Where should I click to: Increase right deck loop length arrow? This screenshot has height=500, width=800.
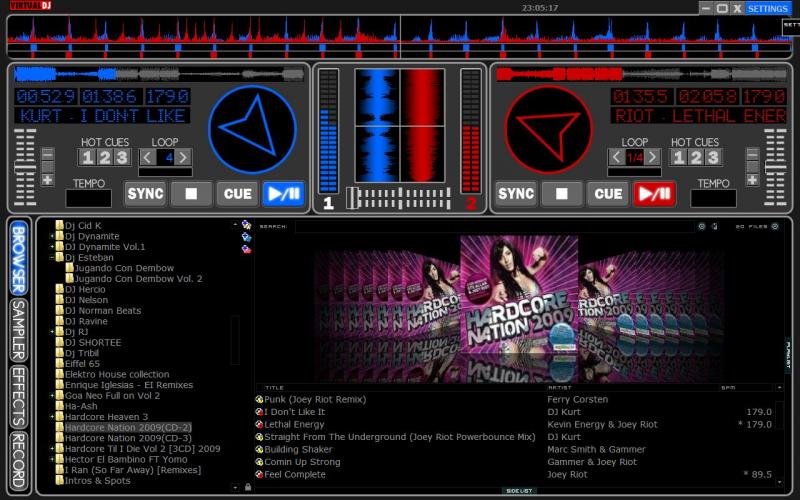point(653,157)
